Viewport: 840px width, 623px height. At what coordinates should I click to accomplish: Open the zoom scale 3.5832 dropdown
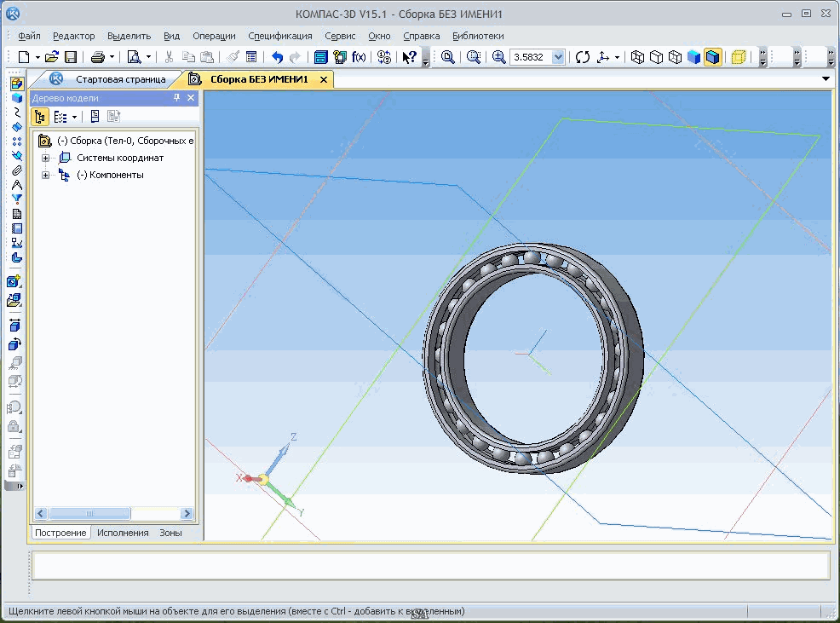558,57
